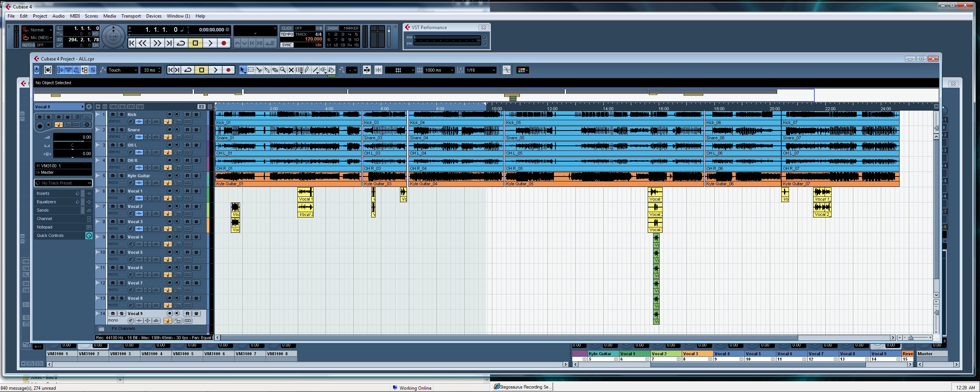
Task: Click the SYNC button on transport
Action: tap(287, 45)
